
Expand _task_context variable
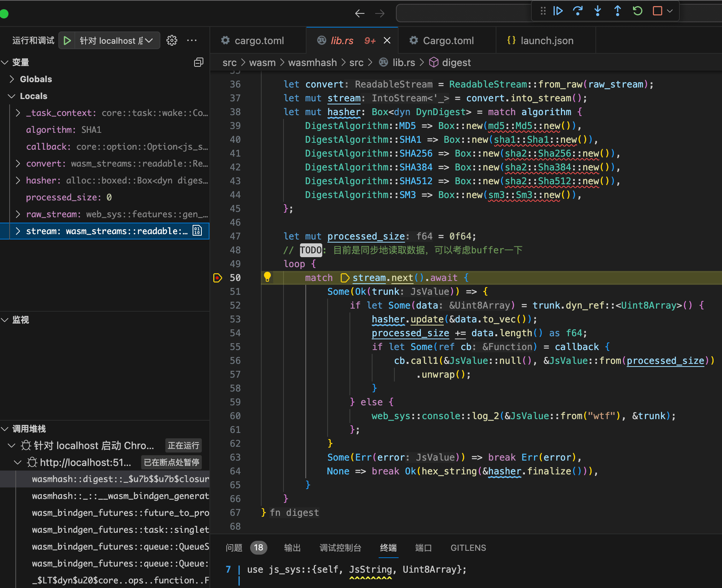(18, 113)
